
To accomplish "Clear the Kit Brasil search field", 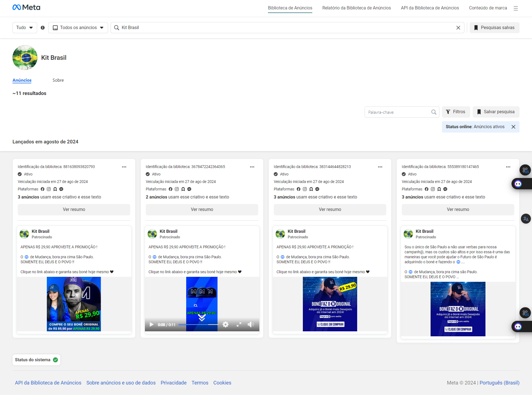I will pyautogui.click(x=458, y=28).
